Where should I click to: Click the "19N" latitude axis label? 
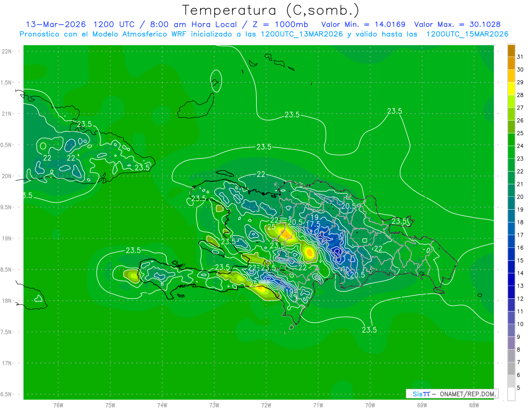tap(7, 239)
